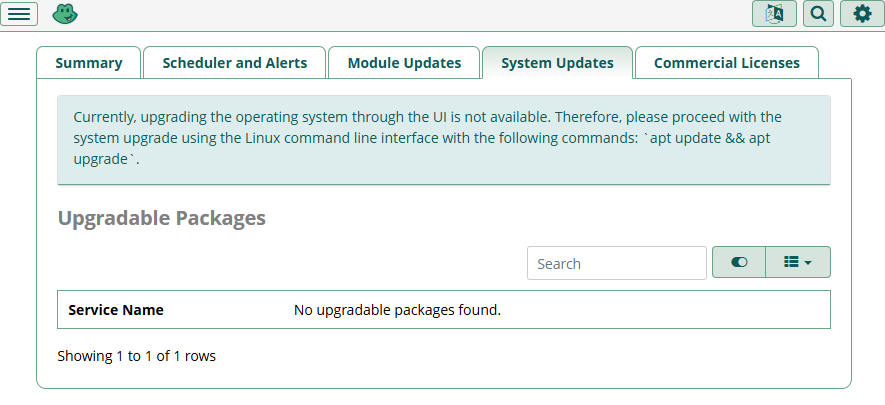Screen dimensions: 885x405
Task: Select the System Updates tab
Action: point(557,63)
